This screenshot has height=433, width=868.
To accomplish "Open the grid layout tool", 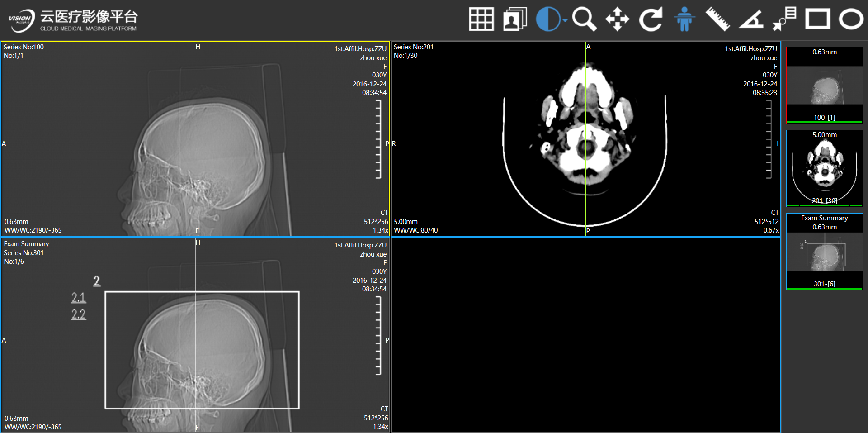I will [481, 19].
